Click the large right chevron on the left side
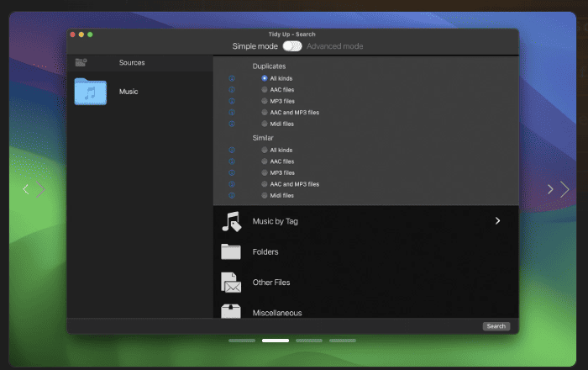This screenshot has height=370, width=588. tap(40, 189)
